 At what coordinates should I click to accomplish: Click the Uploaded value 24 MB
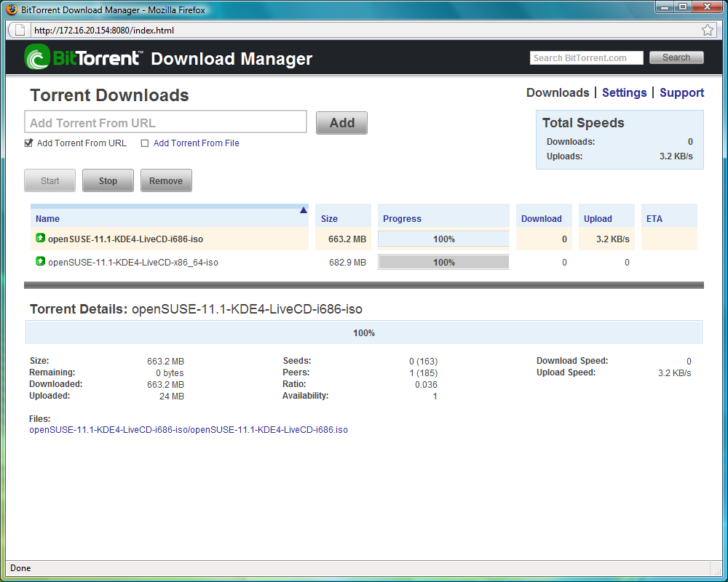tap(171, 396)
